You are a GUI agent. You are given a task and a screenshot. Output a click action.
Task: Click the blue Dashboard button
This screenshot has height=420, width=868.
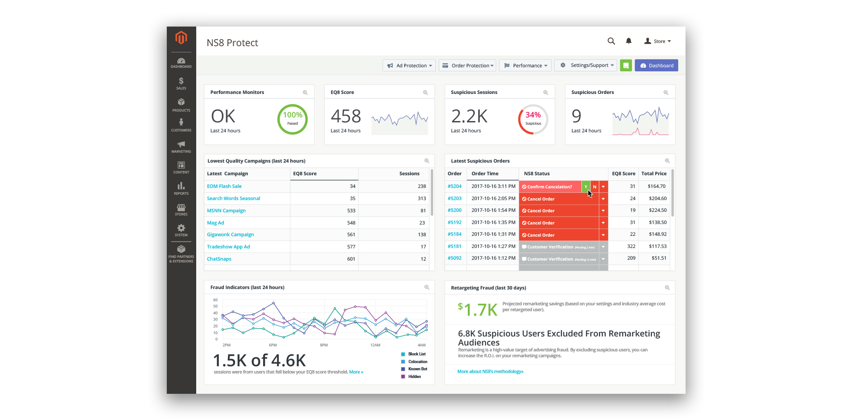click(x=656, y=65)
